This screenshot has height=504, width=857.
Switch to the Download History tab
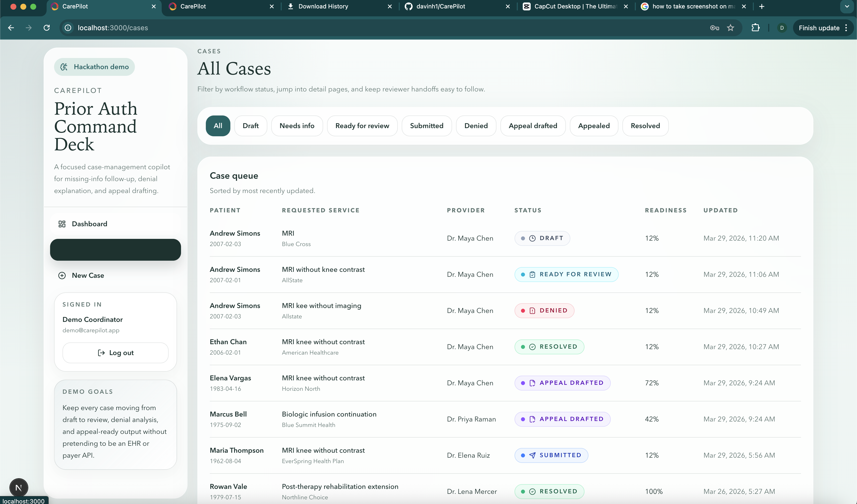tap(323, 6)
